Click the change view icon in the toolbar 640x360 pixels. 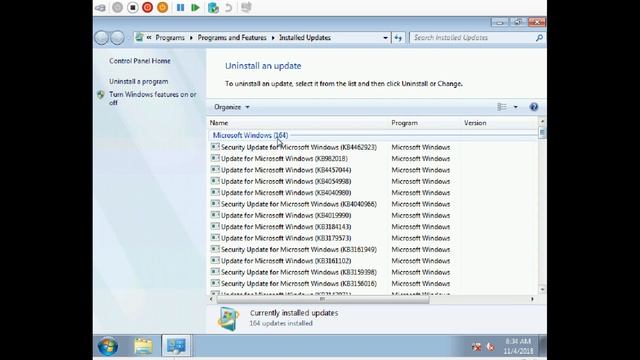point(502,107)
